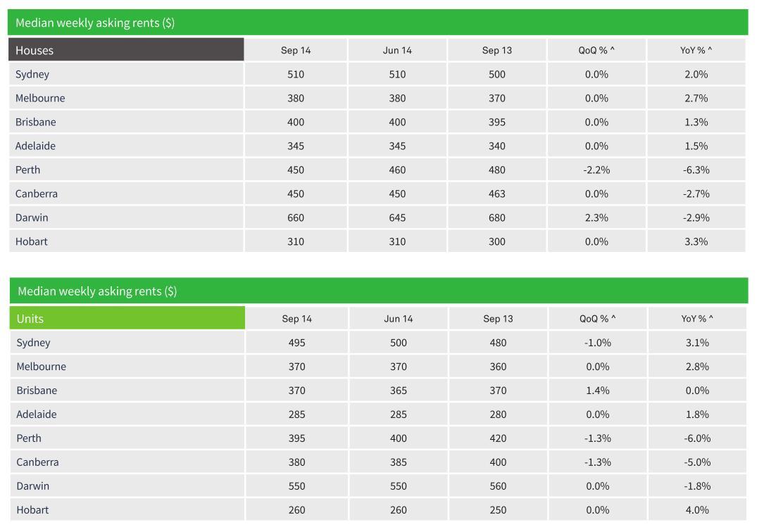764x532 pixels.
Task: Select Darwin houses Sep 14 value 660
Action: pyautogui.click(x=296, y=217)
